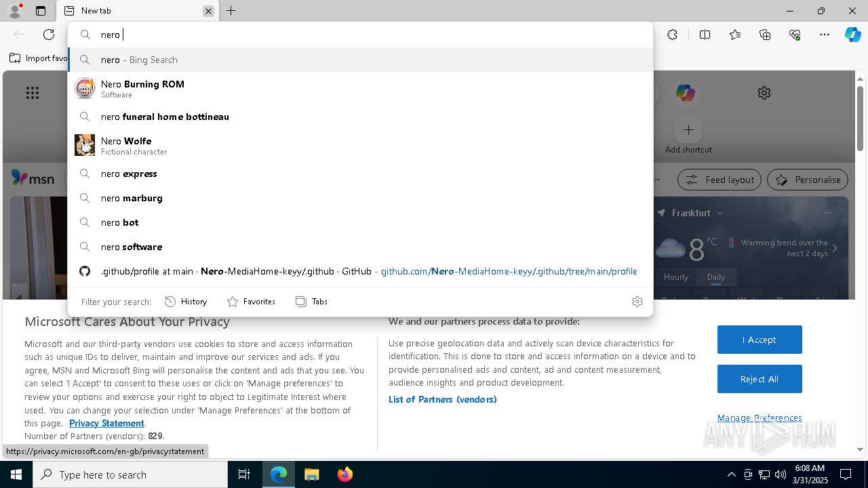Select the 'nero - Bing Search' suggestion

click(360, 60)
